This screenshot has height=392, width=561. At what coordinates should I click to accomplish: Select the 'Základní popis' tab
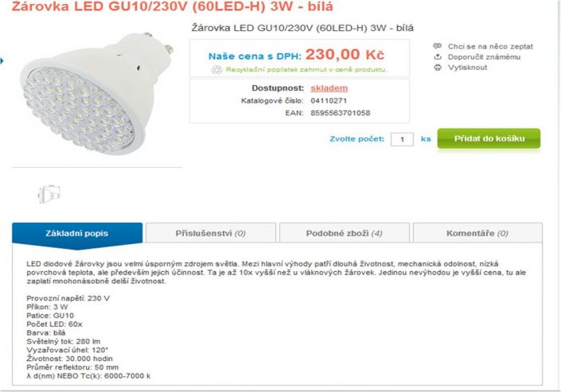tap(77, 233)
